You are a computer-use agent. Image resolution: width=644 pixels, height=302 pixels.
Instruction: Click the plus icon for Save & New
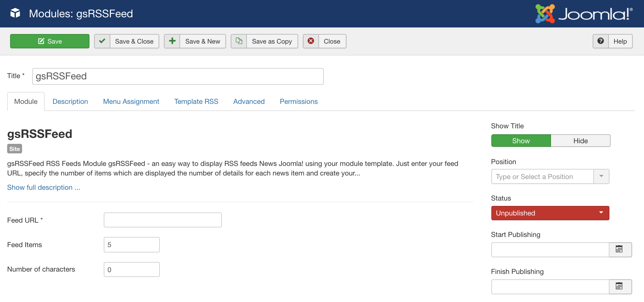(172, 41)
